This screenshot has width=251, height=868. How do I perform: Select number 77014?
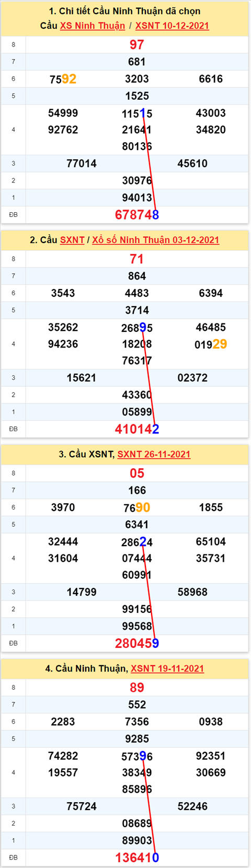pyautogui.click(x=82, y=164)
